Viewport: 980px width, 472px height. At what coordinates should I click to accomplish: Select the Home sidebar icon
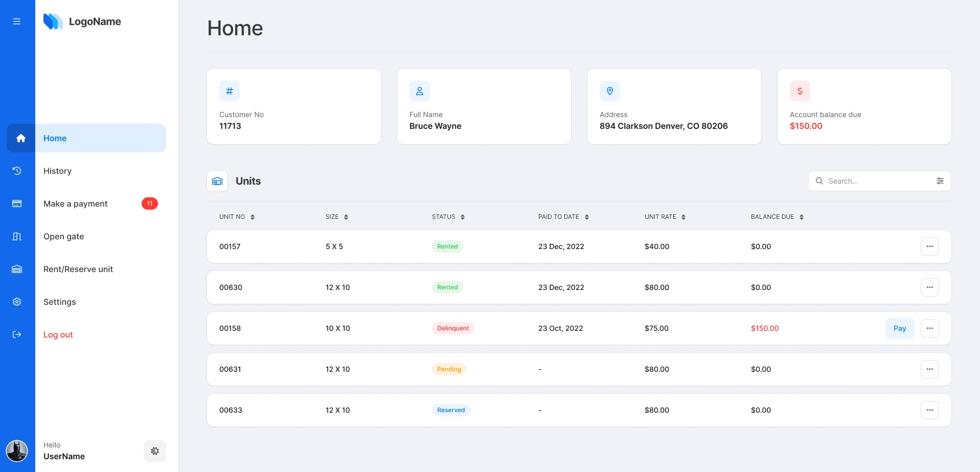click(x=21, y=138)
